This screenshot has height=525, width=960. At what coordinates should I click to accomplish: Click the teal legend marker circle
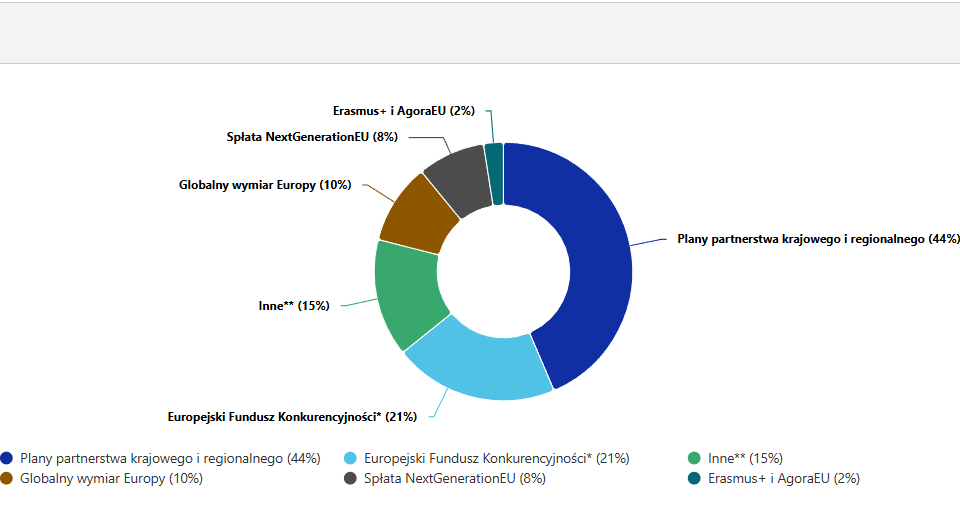click(x=694, y=478)
